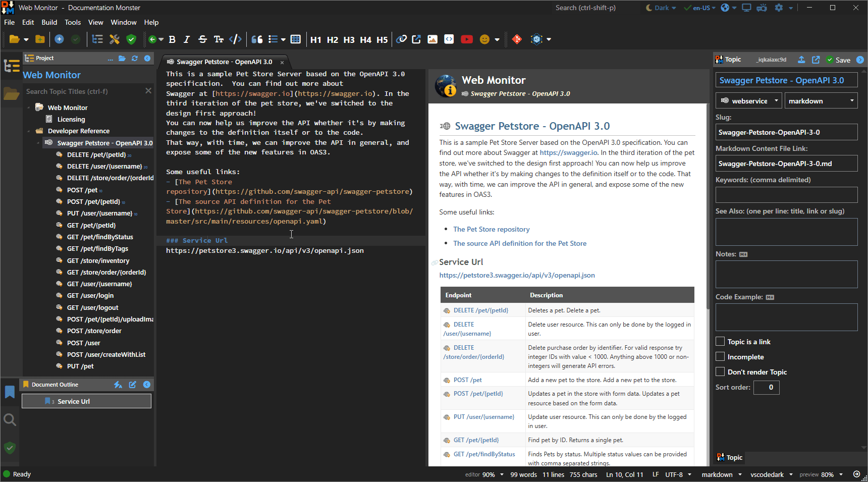This screenshot has width=868, height=482.
Task: Insert a block quote with the quote icon
Action: click(x=257, y=39)
